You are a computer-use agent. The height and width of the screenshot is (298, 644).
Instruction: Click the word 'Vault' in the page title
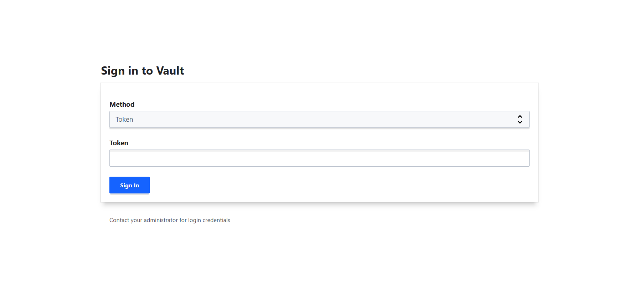170,71
